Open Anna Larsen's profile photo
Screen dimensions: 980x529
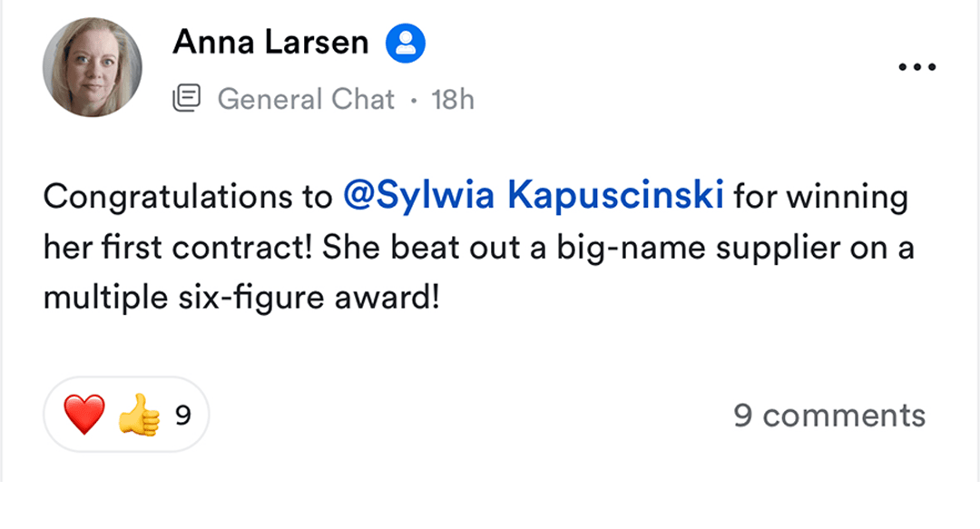[x=93, y=68]
